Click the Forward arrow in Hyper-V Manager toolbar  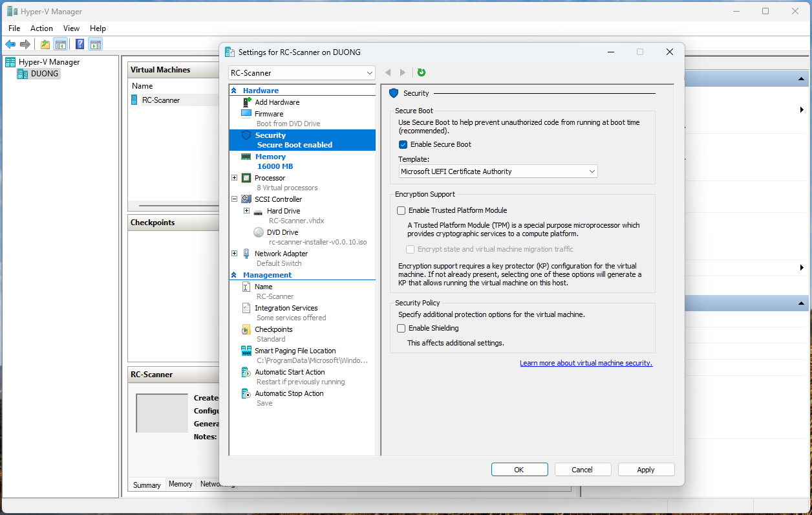click(x=25, y=44)
